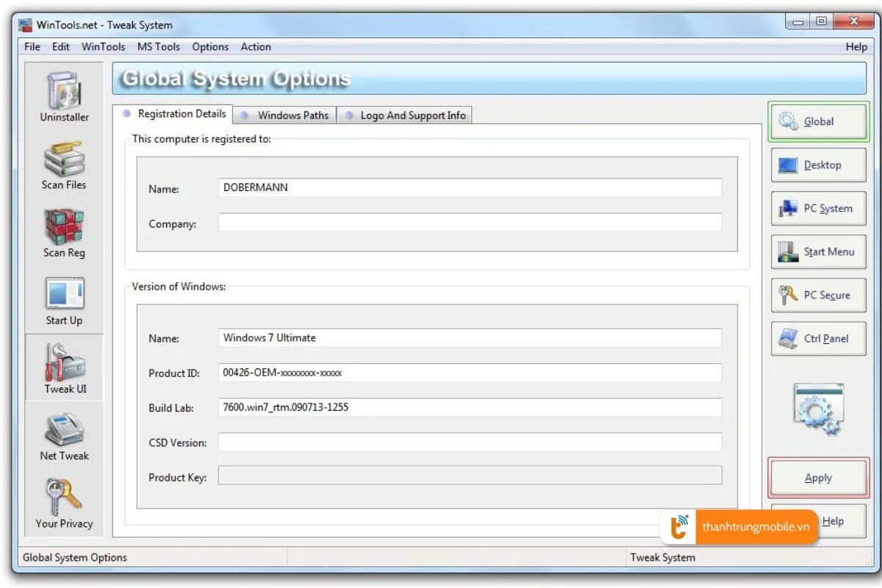
Task: Click the Apply button
Action: pyautogui.click(x=818, y=478)
